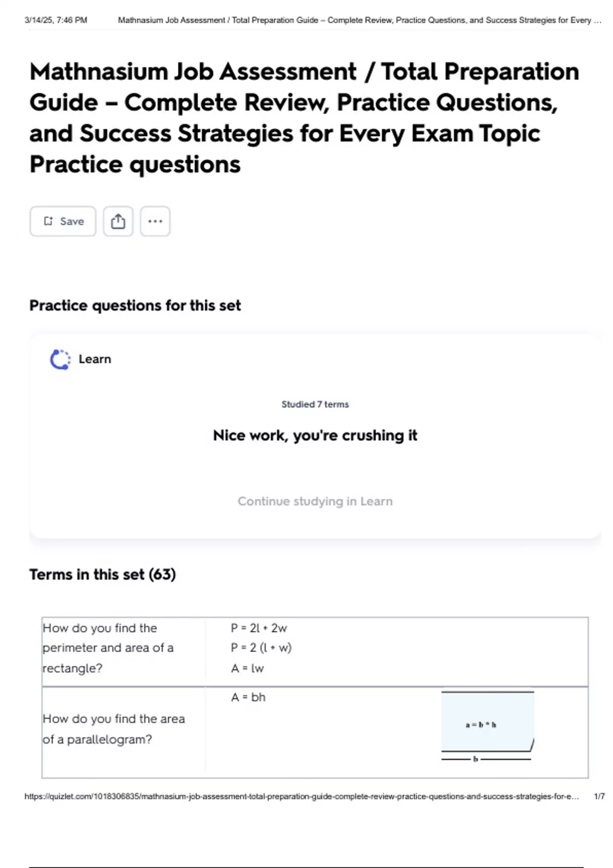Click the 3/14/25 timestamp in the header
The image size is (613, 868).
pos(56,20)
